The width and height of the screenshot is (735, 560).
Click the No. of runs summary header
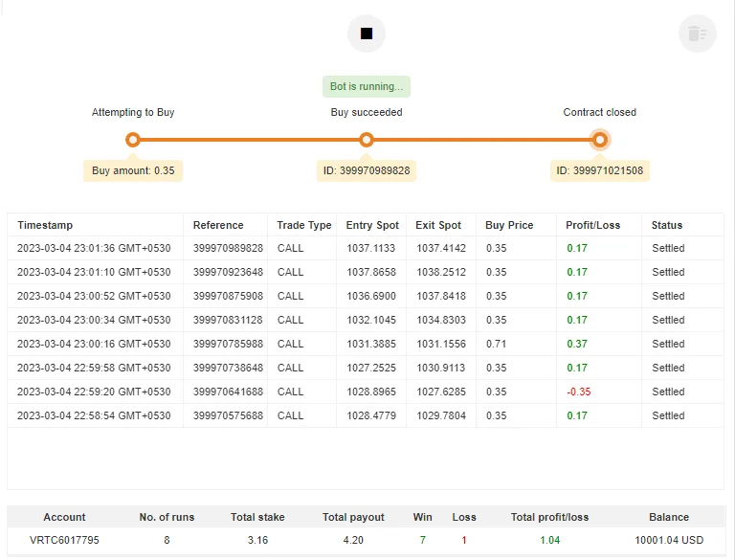[167, 517]
